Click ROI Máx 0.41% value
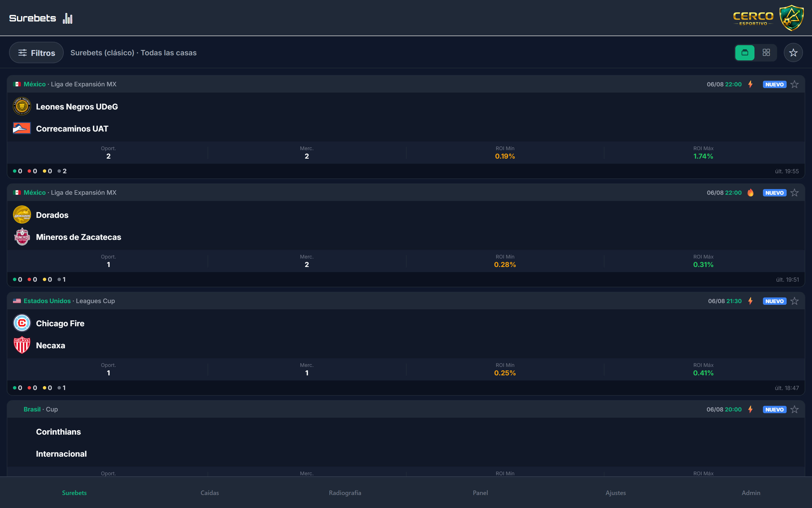Screen dimensions: 812x508 coord(703,373)
